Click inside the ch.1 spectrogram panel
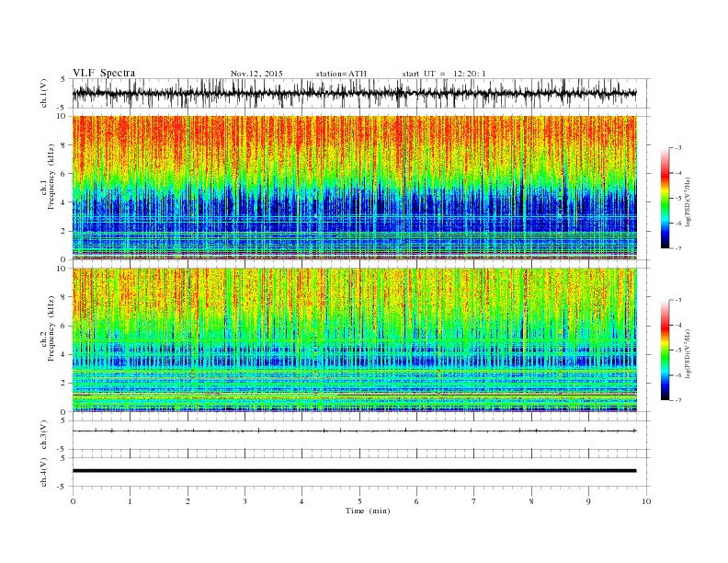This screenshot has height=563, width=728. [x=354, y=187]
